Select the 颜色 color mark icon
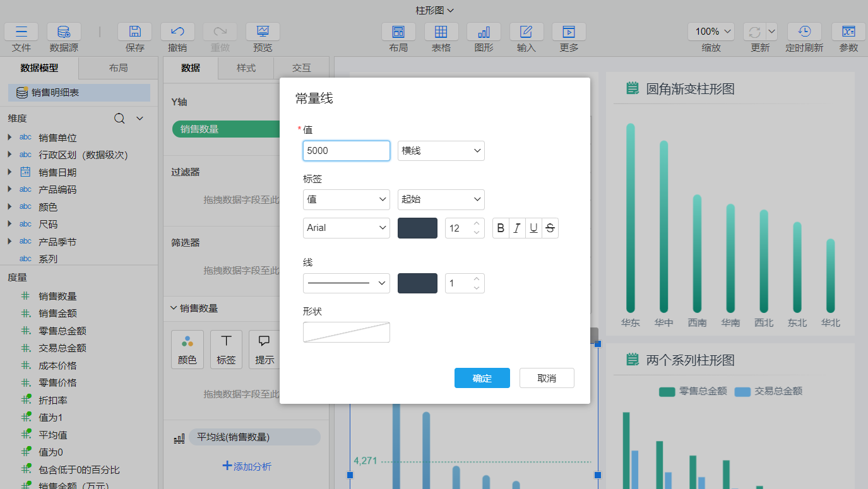868x489 pixels. pos(187,349)
